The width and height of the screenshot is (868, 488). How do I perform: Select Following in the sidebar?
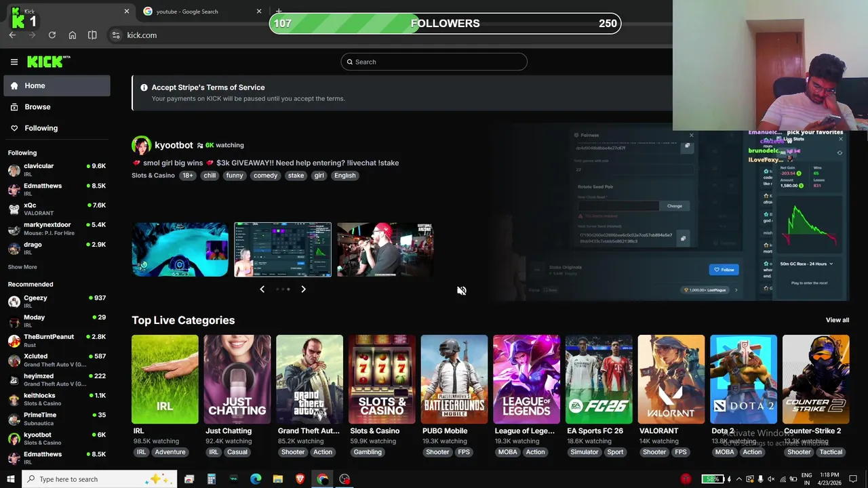coord(57,128)
